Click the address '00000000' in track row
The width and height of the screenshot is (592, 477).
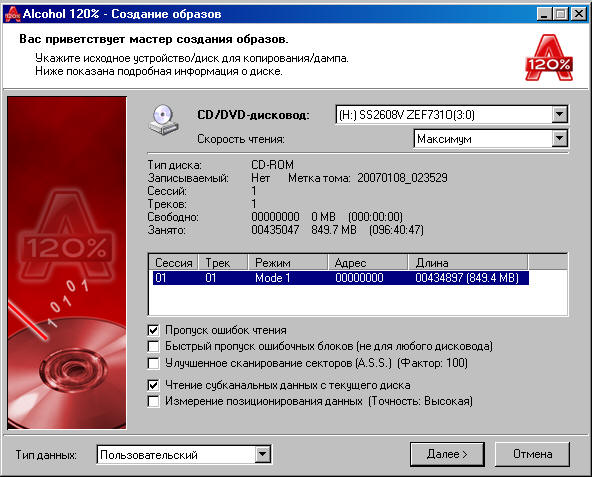(x=359, y=278)
